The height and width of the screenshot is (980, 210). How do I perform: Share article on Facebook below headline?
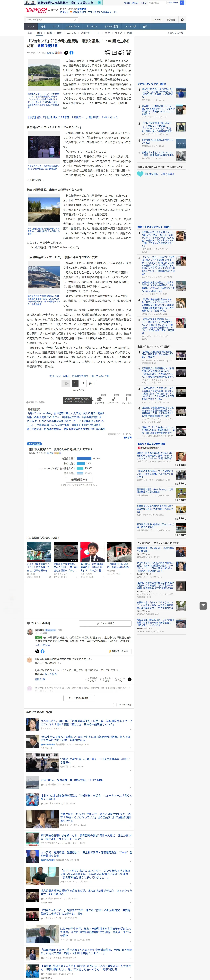(x=71, y=53)
